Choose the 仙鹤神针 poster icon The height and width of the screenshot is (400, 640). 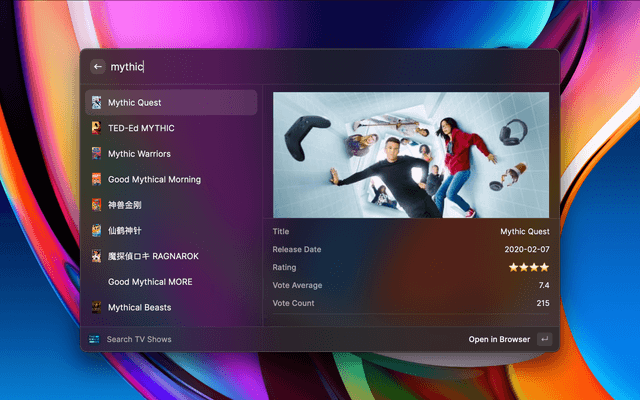(96, 231)
